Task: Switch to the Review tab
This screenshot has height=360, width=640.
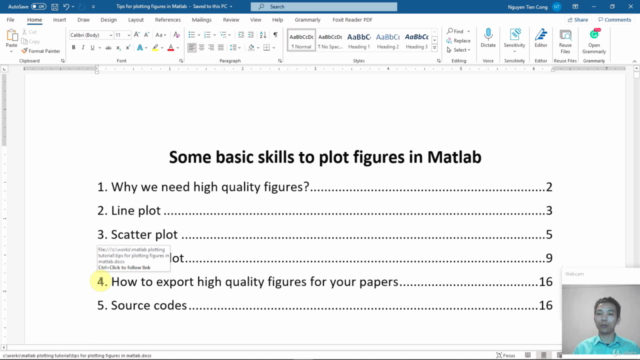Action: point(231,20)
